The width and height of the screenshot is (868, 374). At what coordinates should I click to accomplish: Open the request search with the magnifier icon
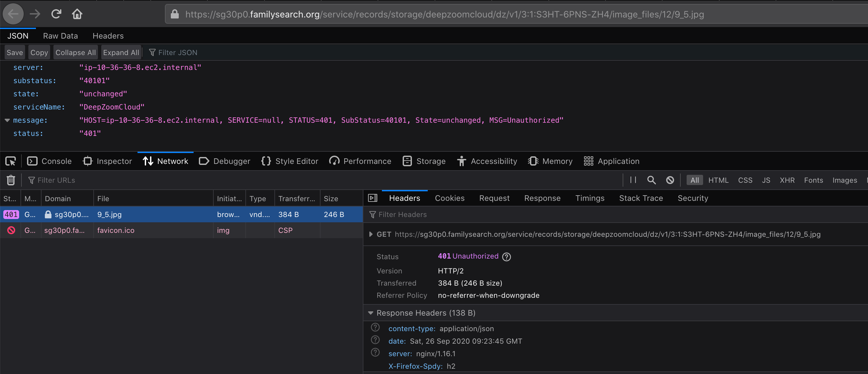pos(651,180)
